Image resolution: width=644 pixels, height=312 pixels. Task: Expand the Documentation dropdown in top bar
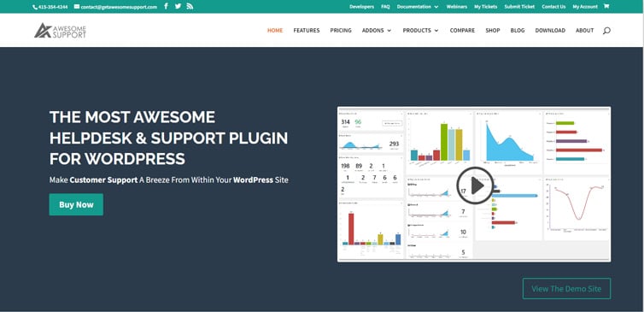tap(418, 7)
